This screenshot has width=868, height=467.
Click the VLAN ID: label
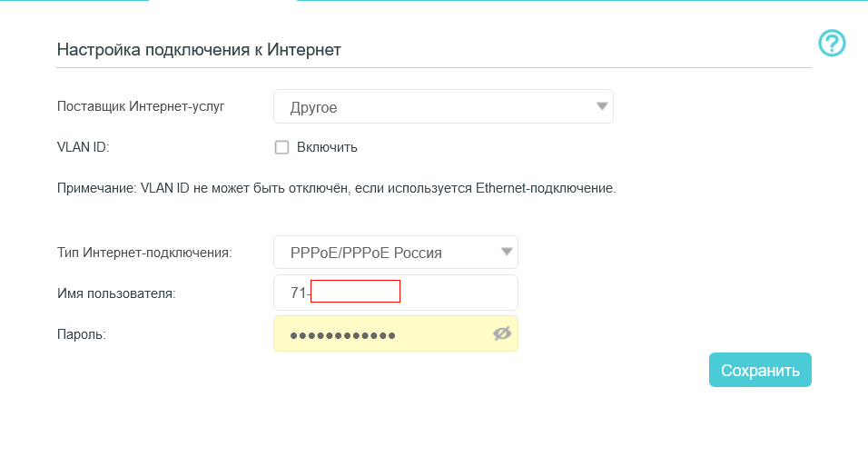coord(83,147)
